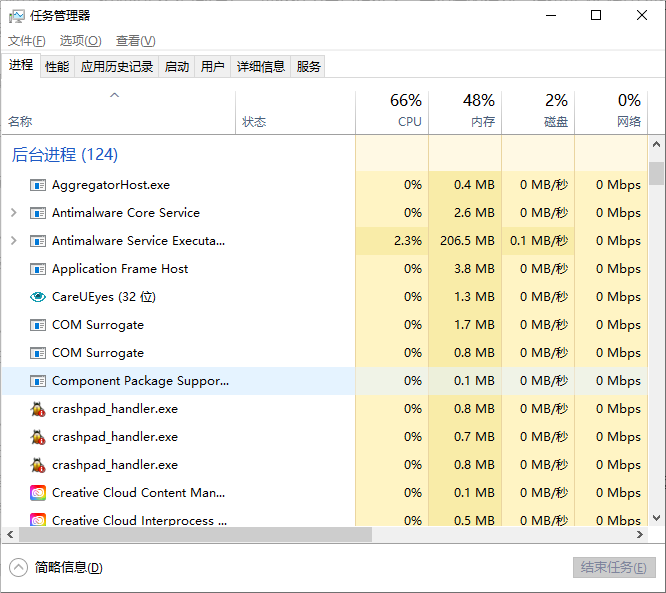666x593 pixels.
Task: Click the AggregatorHost.exe process icon
Action: [38, 185]
